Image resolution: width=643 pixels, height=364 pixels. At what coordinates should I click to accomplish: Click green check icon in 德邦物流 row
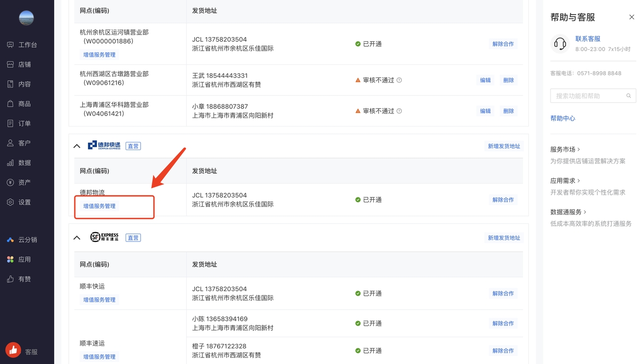point(358,199)
